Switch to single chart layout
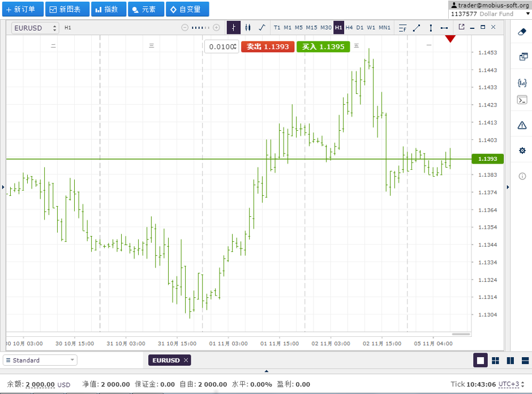Viewport: 532px width, 394px height. pos(480,361)
